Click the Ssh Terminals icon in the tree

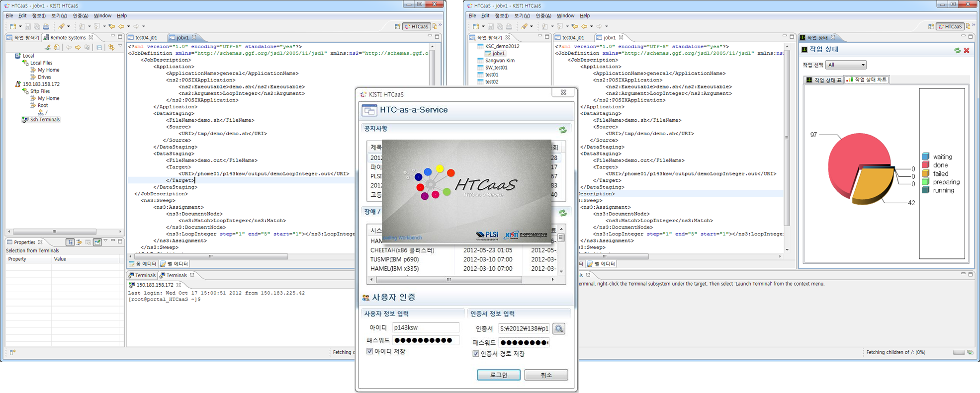pos(25,120)
